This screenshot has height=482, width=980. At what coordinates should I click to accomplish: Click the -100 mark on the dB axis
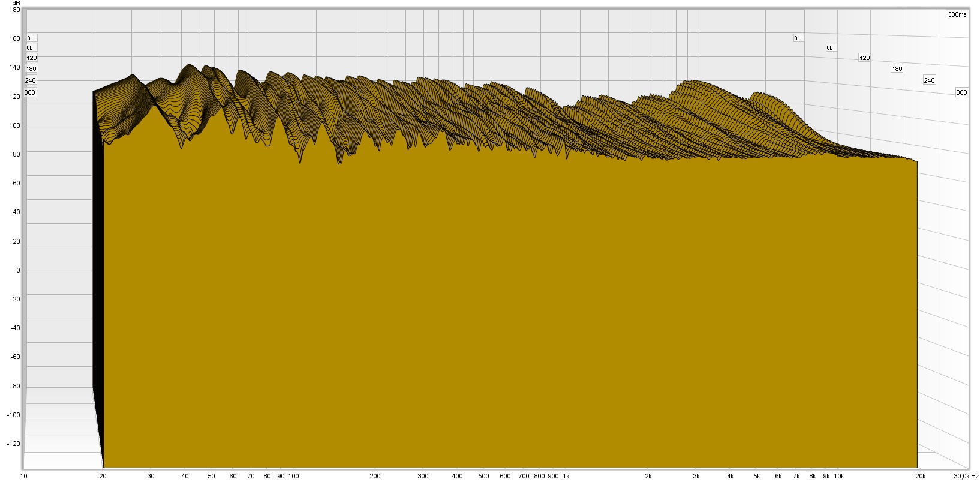pos(14,415)
